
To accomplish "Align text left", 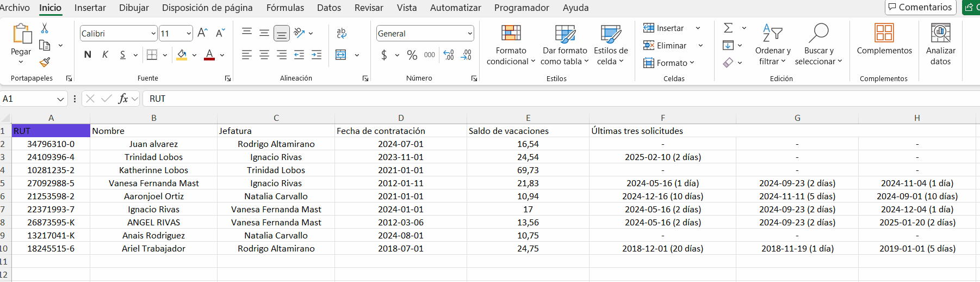I will pos(247,54).
